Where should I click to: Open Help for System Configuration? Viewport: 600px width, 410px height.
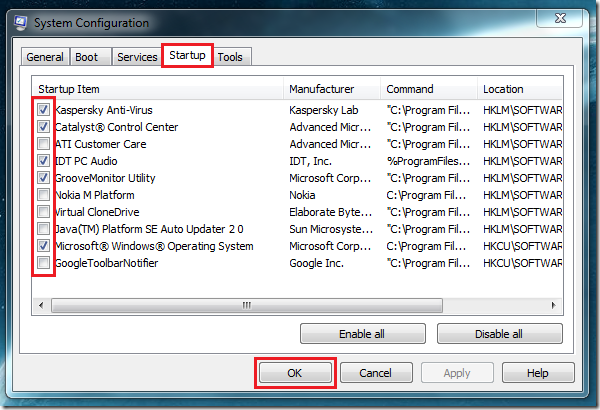point(538,373)
